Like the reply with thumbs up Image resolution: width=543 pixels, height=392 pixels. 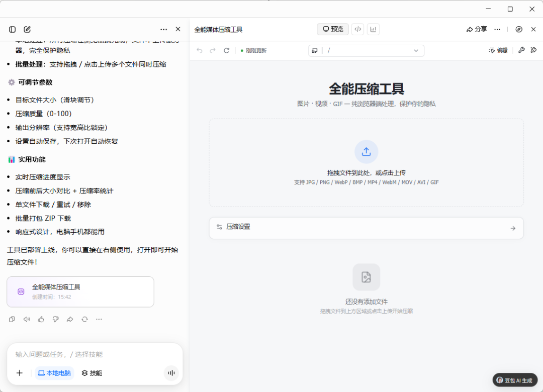coord(41,319)
